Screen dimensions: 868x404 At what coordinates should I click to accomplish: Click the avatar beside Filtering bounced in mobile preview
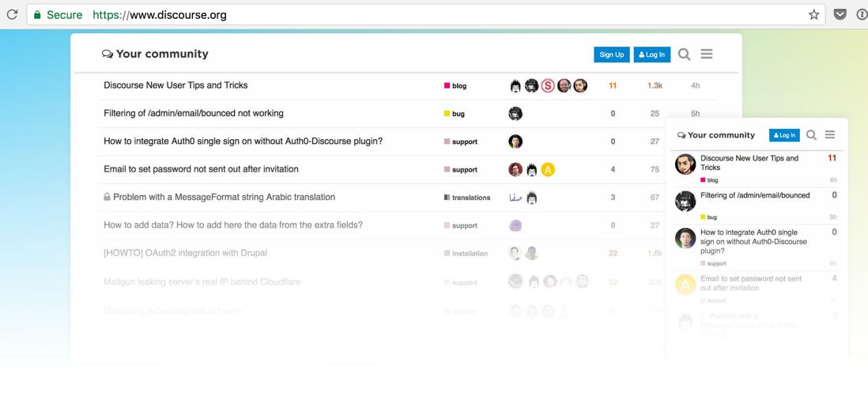point(685,201)
